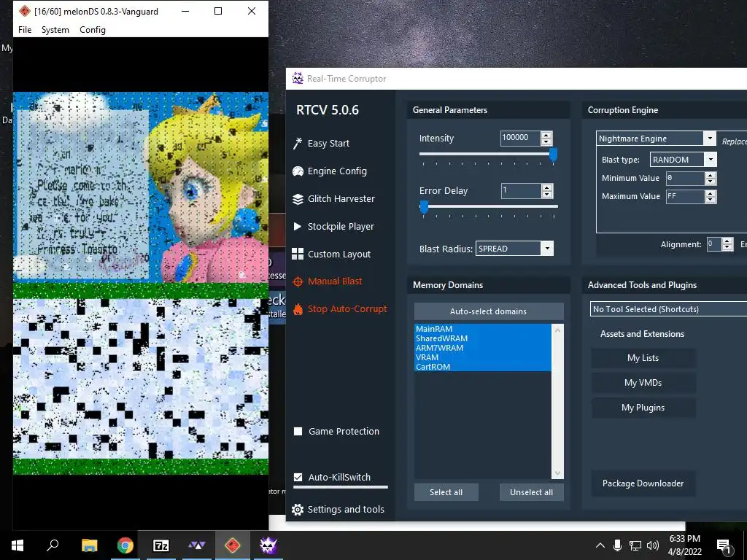
Task: Open My Lists button
Action: [x=643, y=358]
